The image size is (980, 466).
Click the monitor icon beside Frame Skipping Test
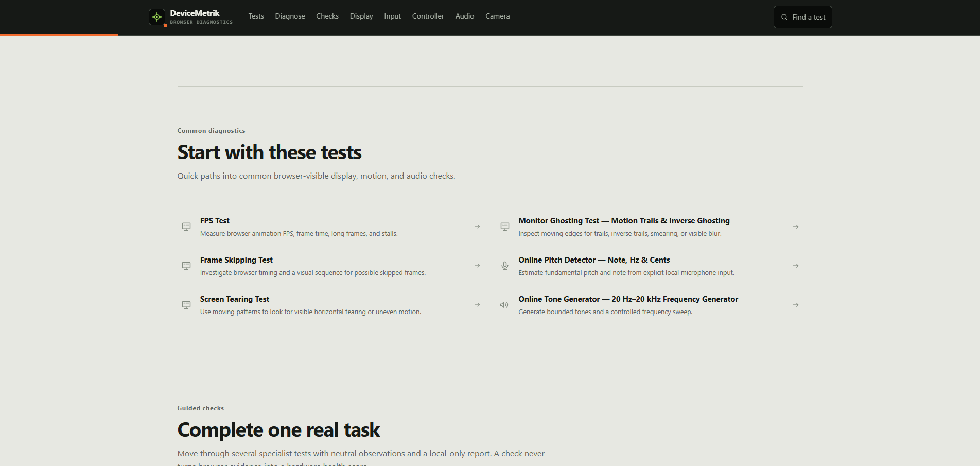coord(186,266)
